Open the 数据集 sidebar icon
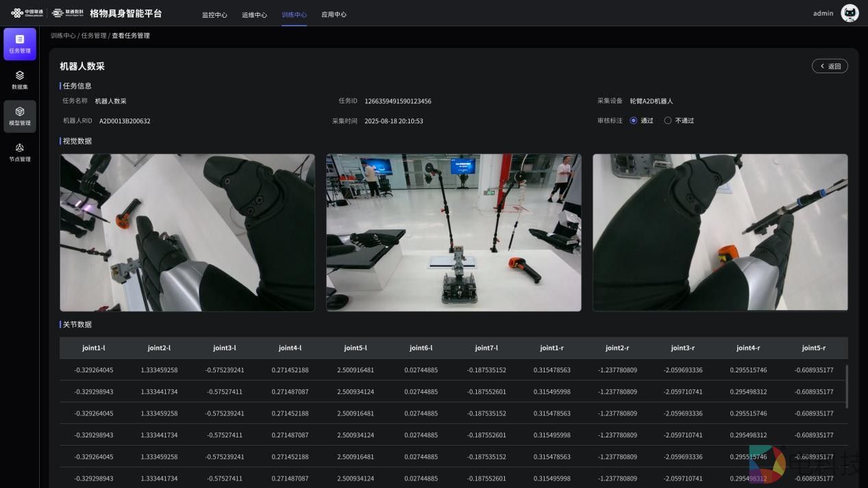This screenshot has height=488, width=868. 19,79
